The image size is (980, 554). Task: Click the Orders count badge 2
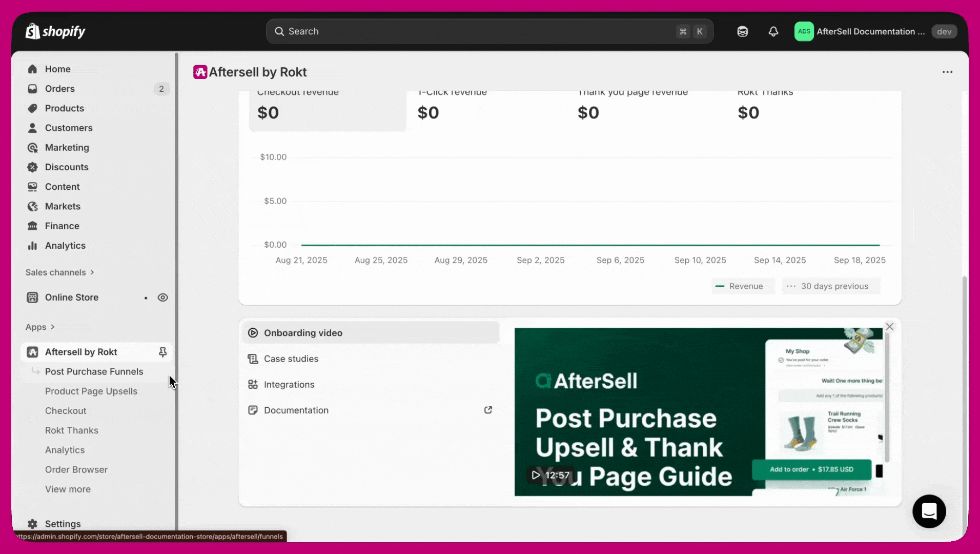(161, 89)
